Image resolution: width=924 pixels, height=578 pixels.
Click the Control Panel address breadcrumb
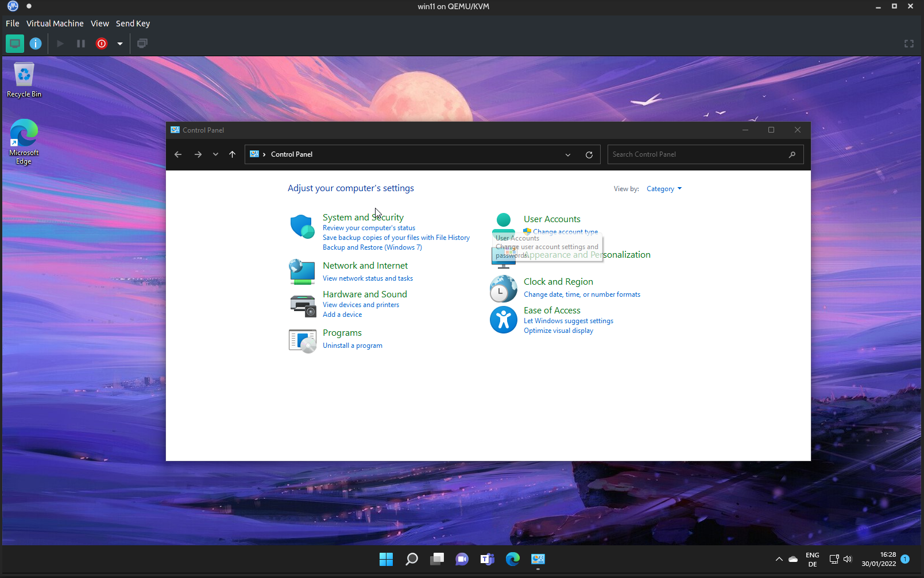coord(292,154)
